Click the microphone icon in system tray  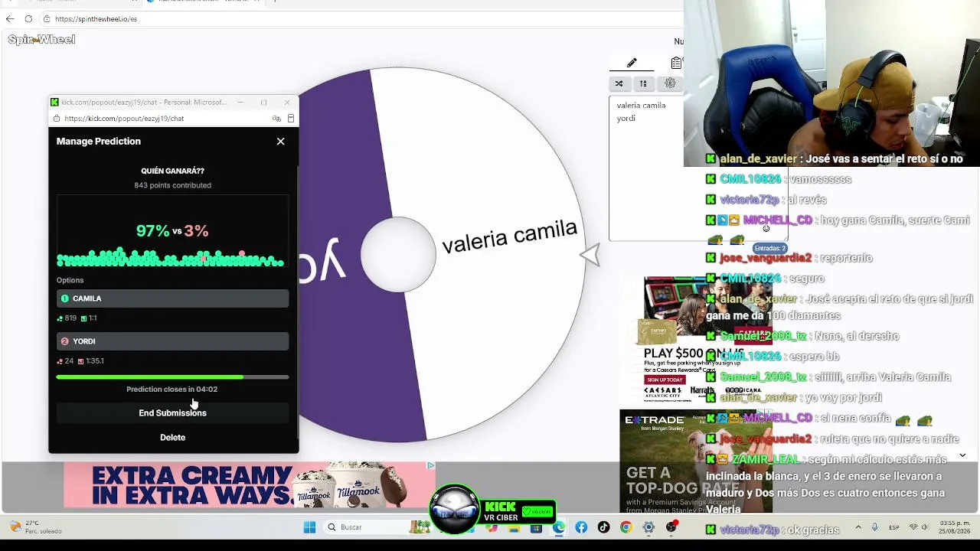874,527
